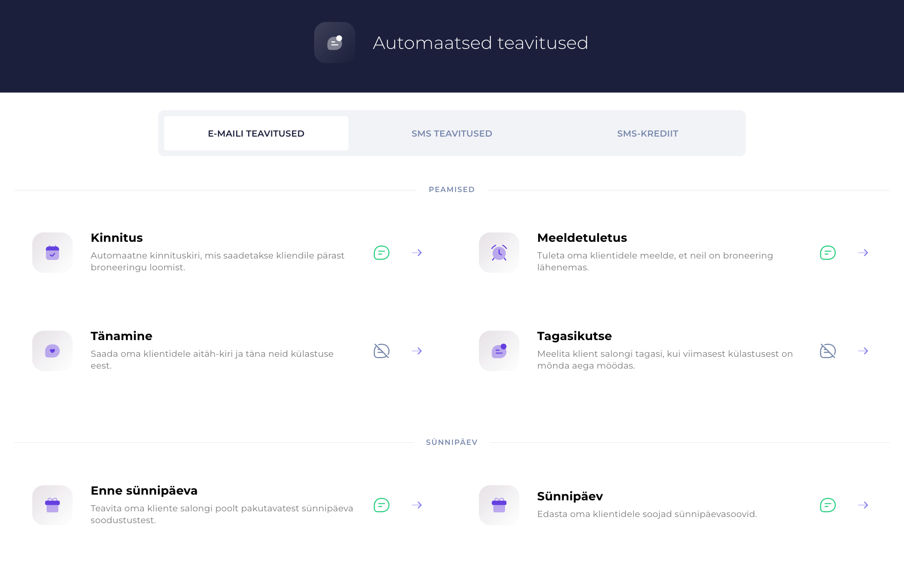This screenshot has height=588, width=904.
Task: Open the Enne sünnipäeva notification title
Action: coord(144,491)
